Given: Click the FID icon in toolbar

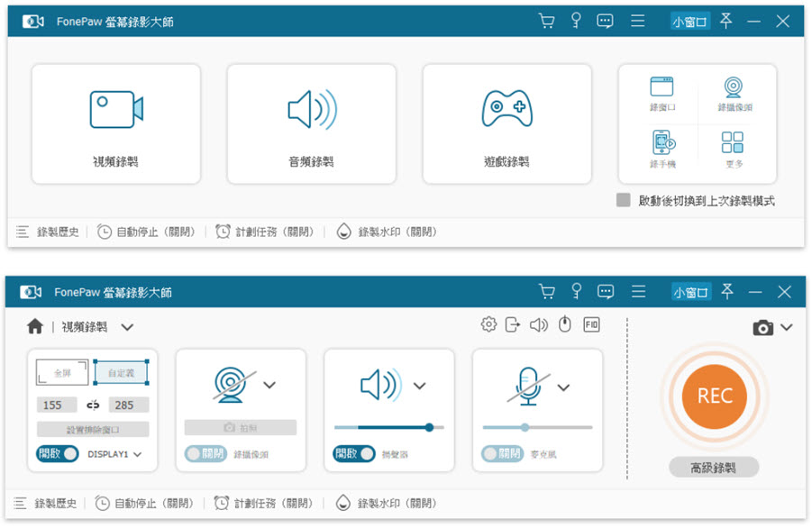Looking at the screenshot, I should tap(591, 324).
